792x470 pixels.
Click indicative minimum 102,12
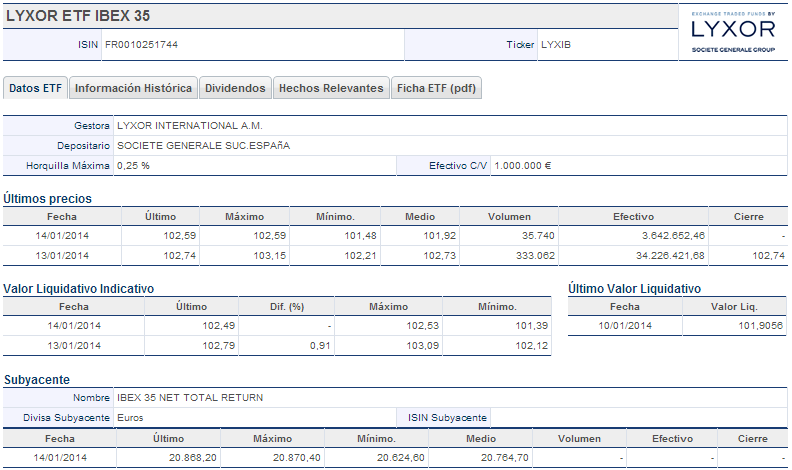tap(531, 346)
